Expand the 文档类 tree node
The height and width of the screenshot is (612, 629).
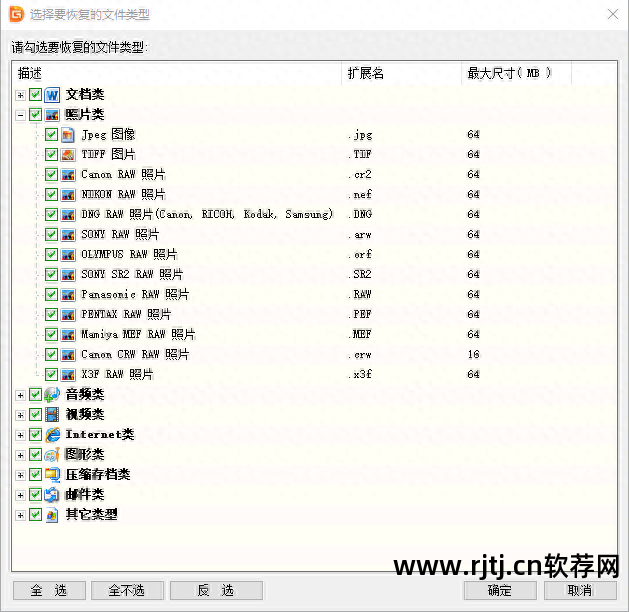click(x=20, y=95)
